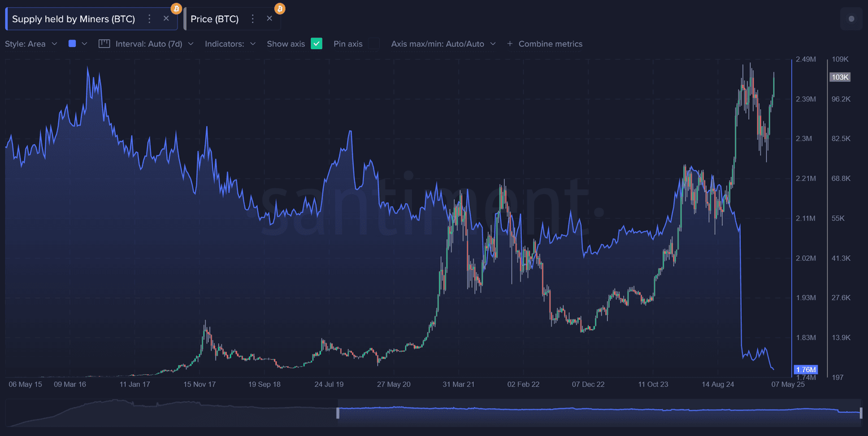Click Bitcoin badge on Price (BTC) tab
The width and height of the screenshot is (868, 436).
280,9
